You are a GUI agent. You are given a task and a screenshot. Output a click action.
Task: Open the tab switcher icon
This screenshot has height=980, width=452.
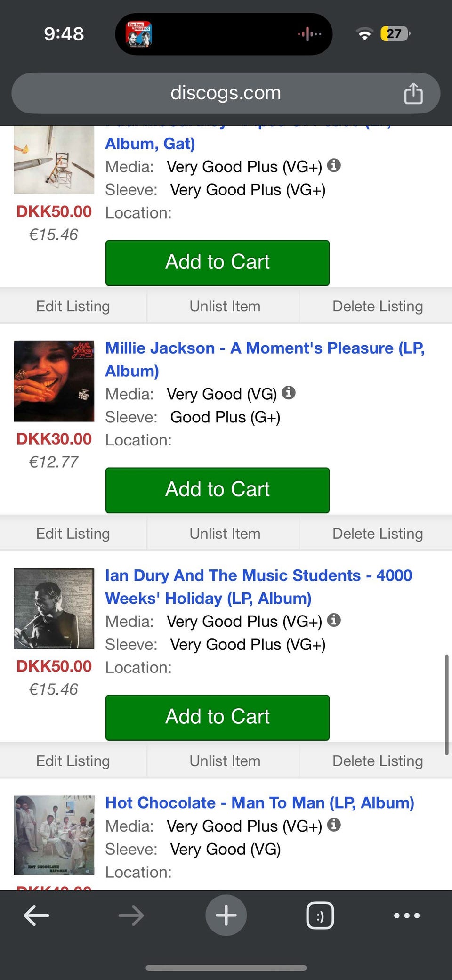click(x=320, y=915)
